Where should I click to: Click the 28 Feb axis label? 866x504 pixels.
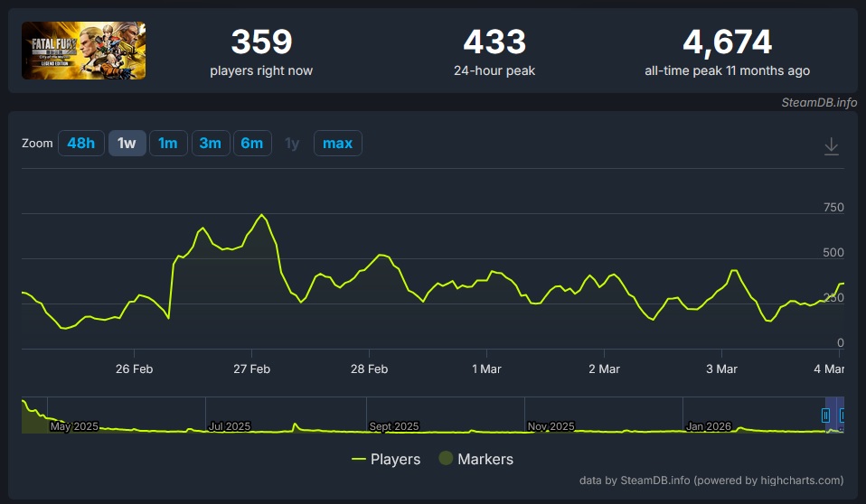(369, 369)
